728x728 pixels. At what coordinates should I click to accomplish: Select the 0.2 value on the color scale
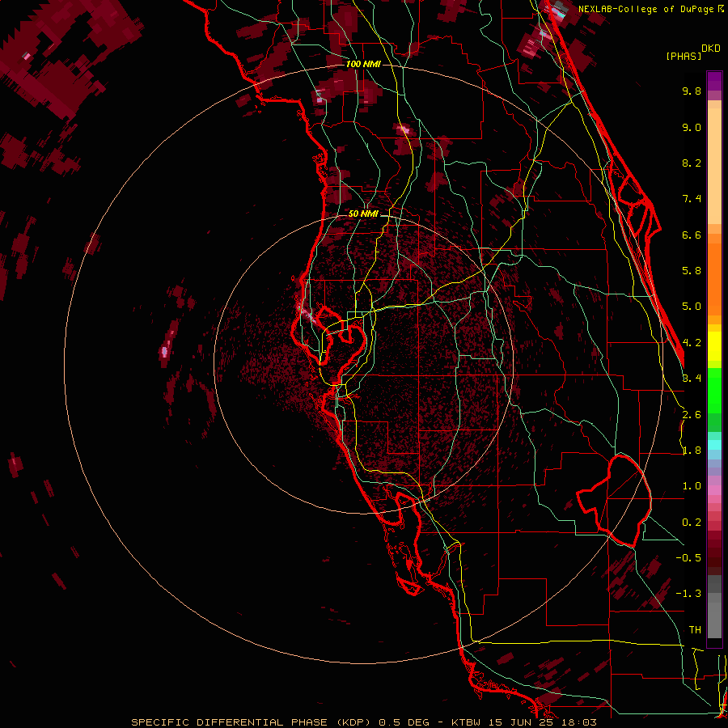692,523
